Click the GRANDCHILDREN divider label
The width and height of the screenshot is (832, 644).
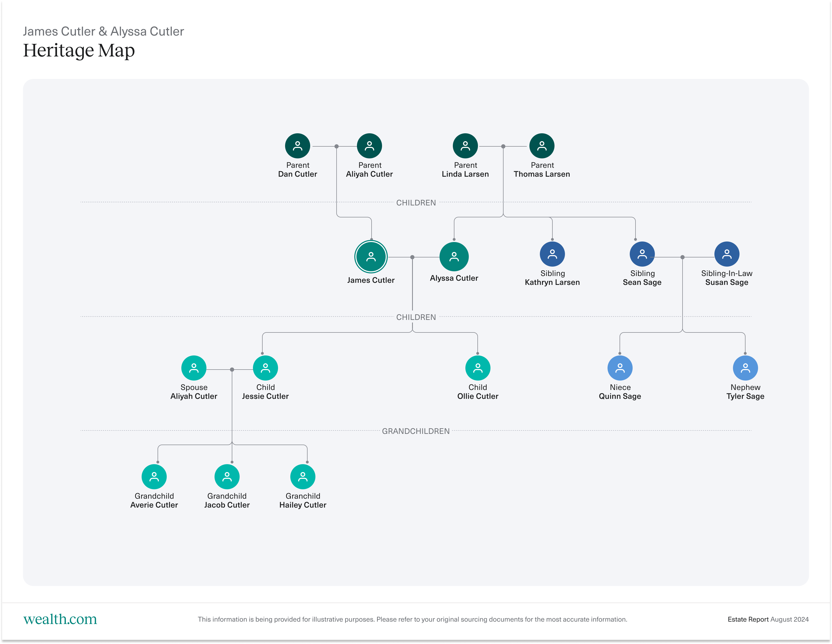pyautogui.click(x=416, y=431)
